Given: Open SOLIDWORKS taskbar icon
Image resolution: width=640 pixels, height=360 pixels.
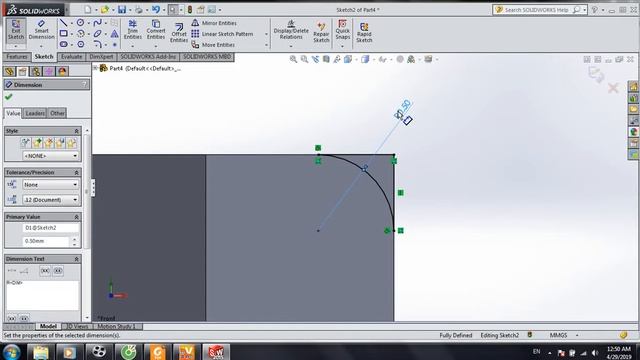Looking at the screenshot, I should [x=216, y=352].
